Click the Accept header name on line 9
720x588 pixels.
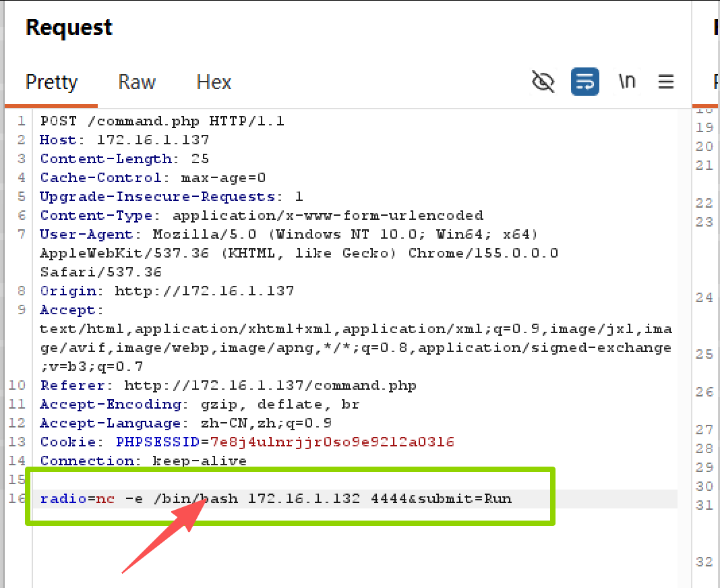point(68,310)
